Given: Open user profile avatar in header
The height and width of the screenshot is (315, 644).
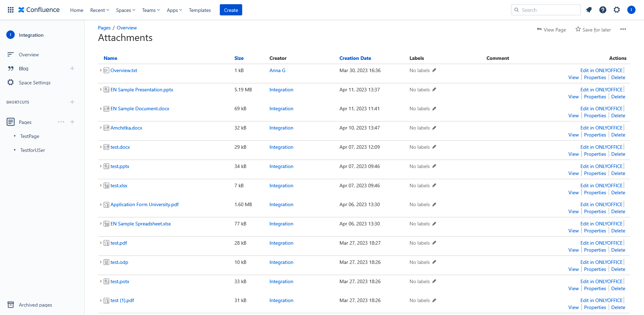Looking at the screenshot, I should [631, 10].
